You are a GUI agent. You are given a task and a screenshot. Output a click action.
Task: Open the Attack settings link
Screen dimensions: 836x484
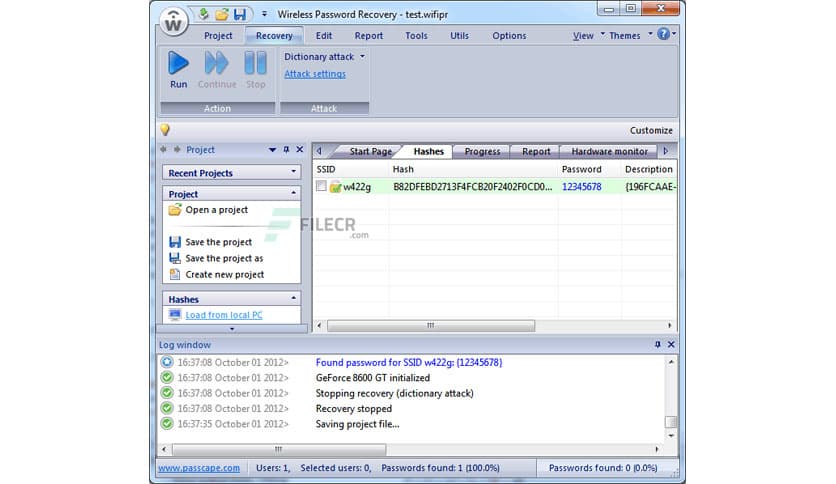315,74
